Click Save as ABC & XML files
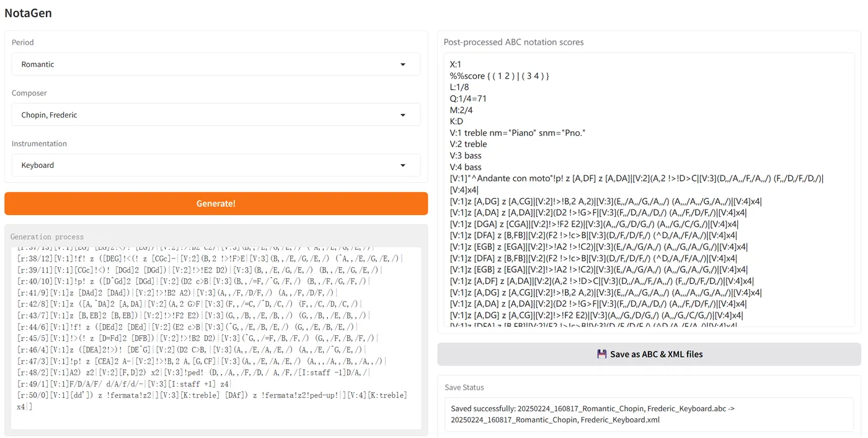The width and height of the screenshot is (868, 438). click(x=656, y=354)
